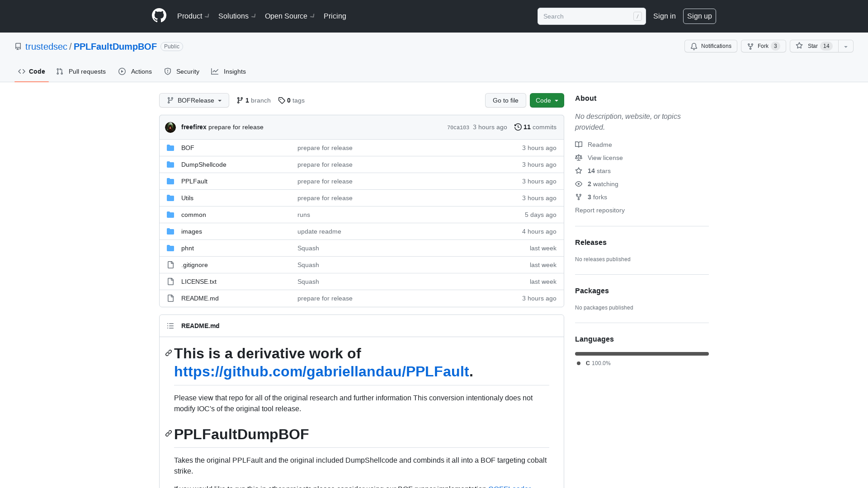
Task: Click the Sign up button
Action: [699, 16]
